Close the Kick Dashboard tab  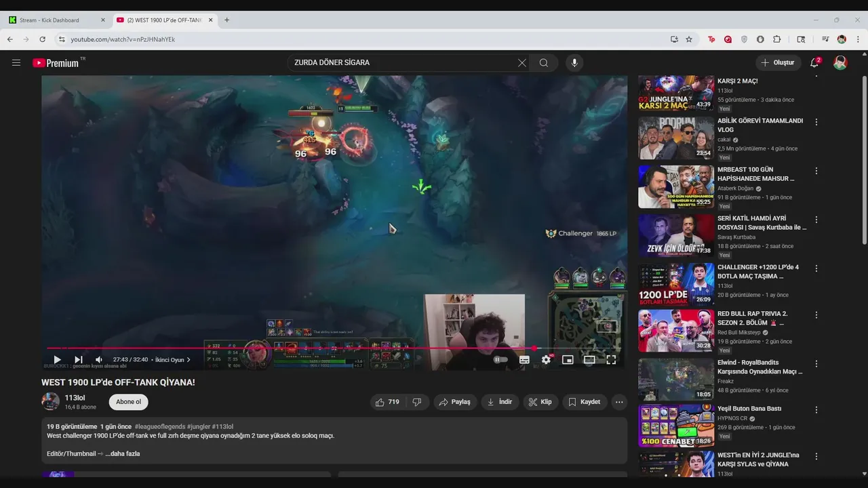103,20
